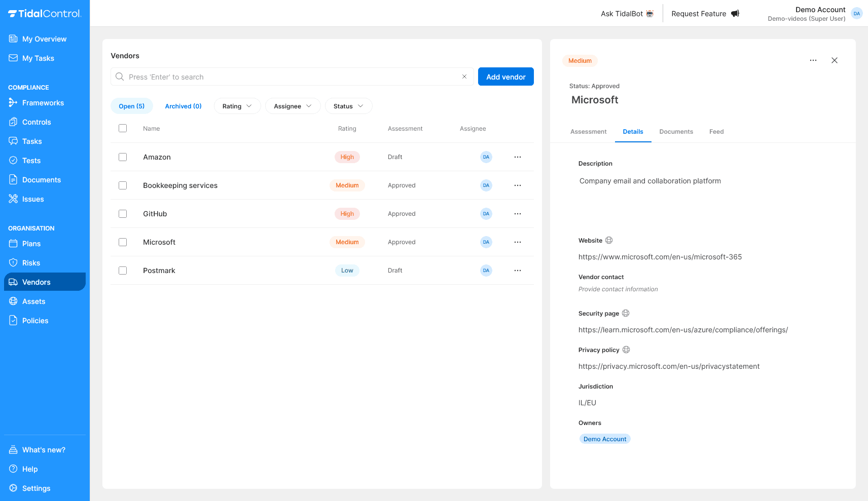
Task: Open the Rating filter dropdown
Action: [237, 106]
